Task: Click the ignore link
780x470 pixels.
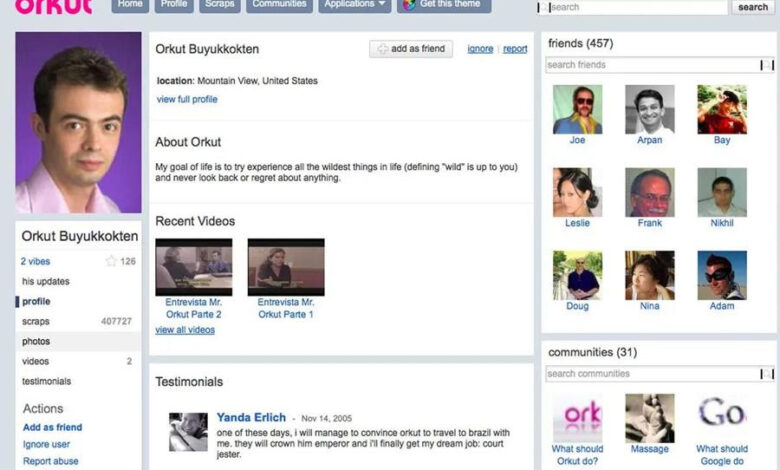Action: (x=480, y=49)
